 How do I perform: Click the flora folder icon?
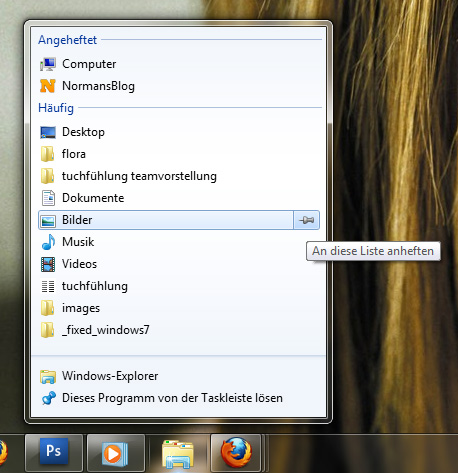48,154
